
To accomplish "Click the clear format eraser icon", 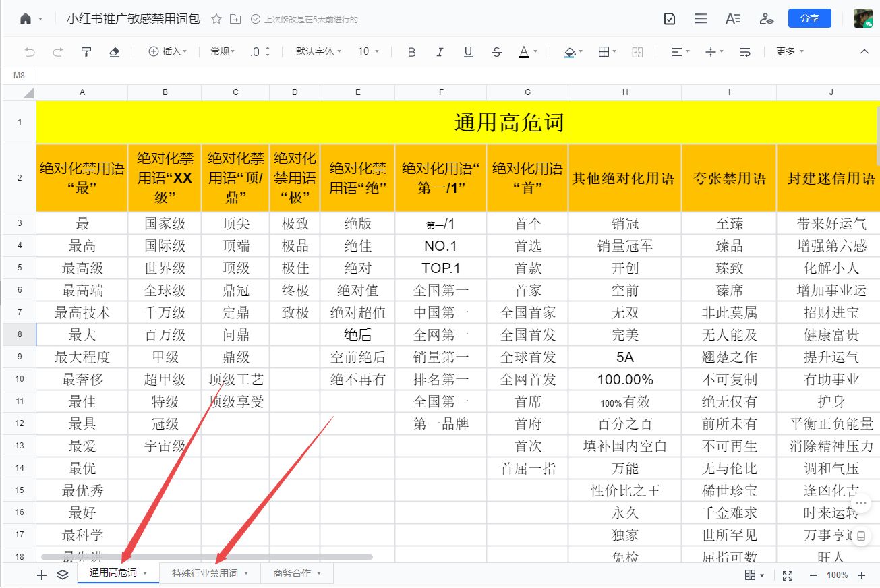I will click(114, 51).
